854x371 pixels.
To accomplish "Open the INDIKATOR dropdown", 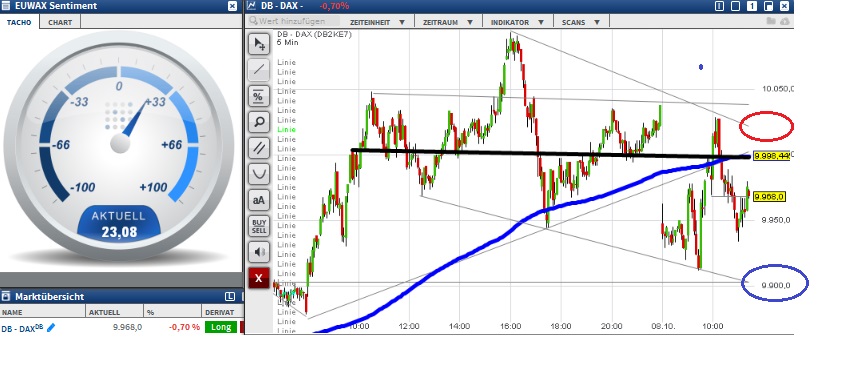I will coord(517,22).
